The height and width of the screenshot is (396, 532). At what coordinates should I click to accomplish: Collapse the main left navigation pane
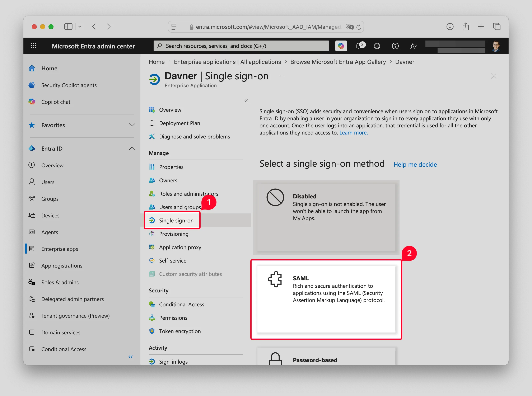130,357
